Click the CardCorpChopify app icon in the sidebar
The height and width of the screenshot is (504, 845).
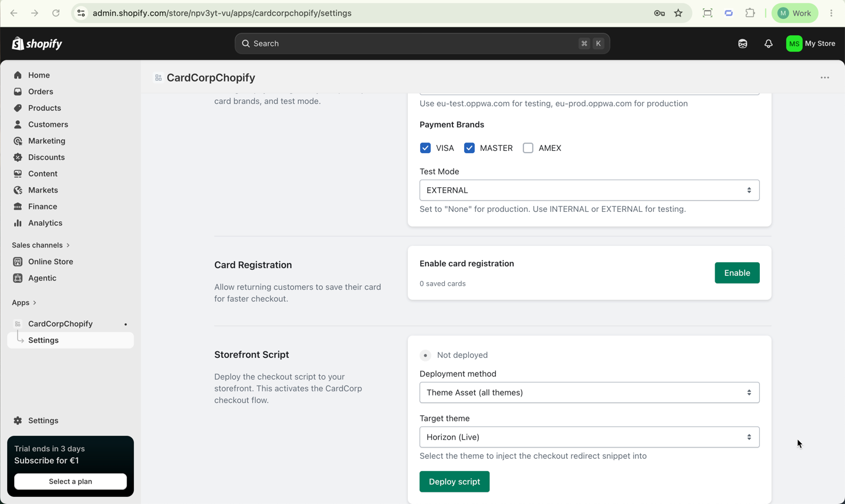pyautogui.click(x=18, y=324)
